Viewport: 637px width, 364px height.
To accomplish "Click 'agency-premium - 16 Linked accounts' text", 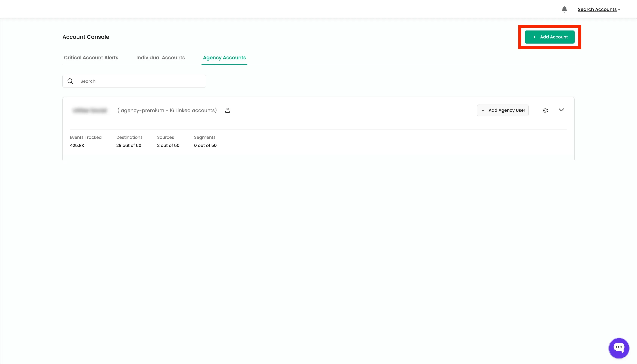I will click(167, 110).
